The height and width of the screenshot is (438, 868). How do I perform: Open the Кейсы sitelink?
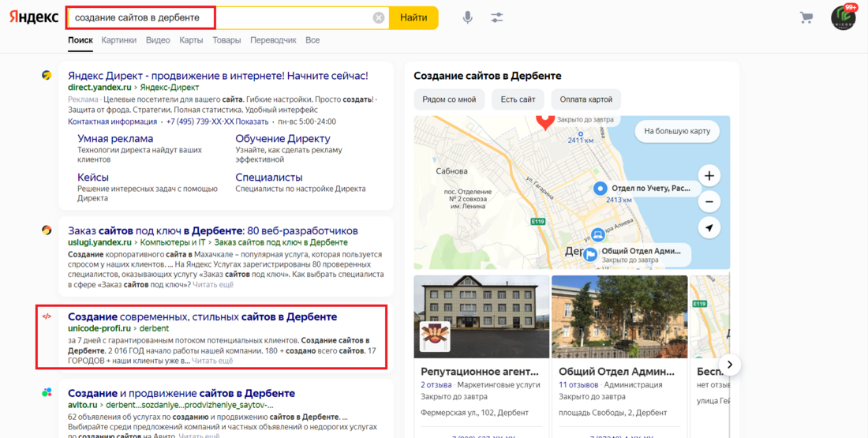pos(93,178)
